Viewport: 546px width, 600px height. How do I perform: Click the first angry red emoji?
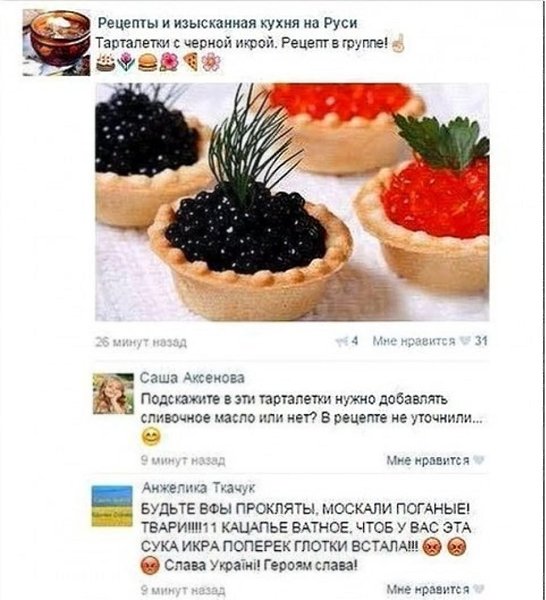pyautogui.click(x=432, y=547)
